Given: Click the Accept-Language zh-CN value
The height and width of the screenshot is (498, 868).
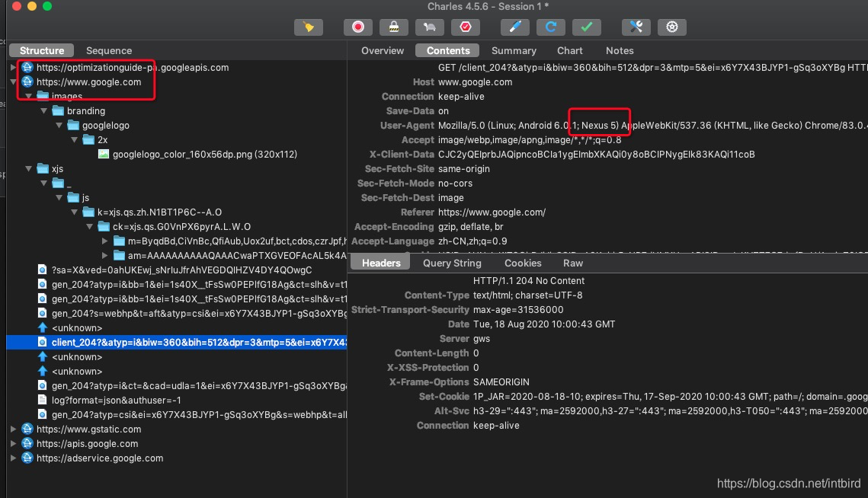Looking at the screenshot, I should point(472,241).
